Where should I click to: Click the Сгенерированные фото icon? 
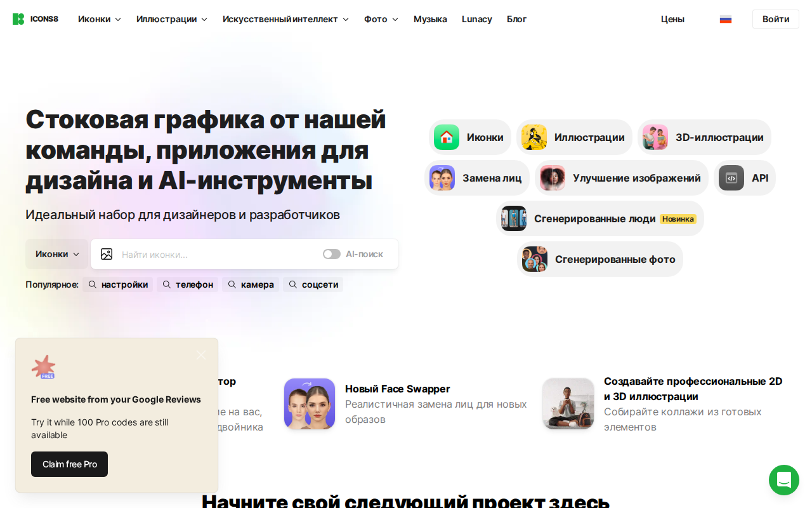click(535, 259)
